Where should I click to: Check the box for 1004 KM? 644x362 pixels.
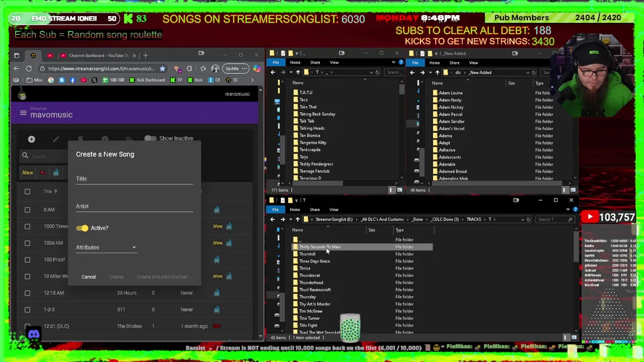click(27, 243)
